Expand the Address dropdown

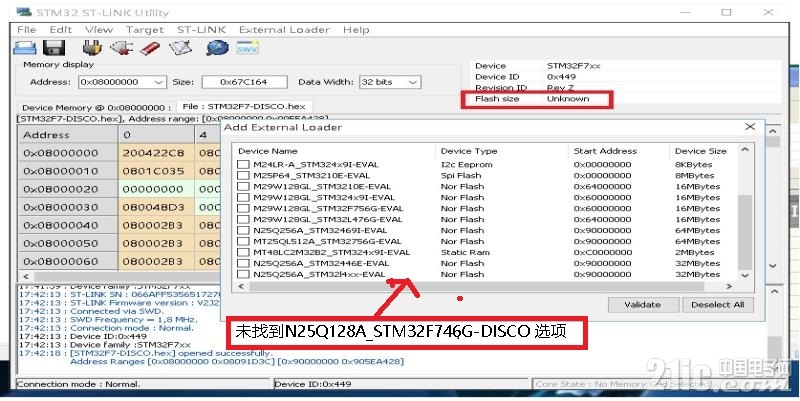(159, 82)
